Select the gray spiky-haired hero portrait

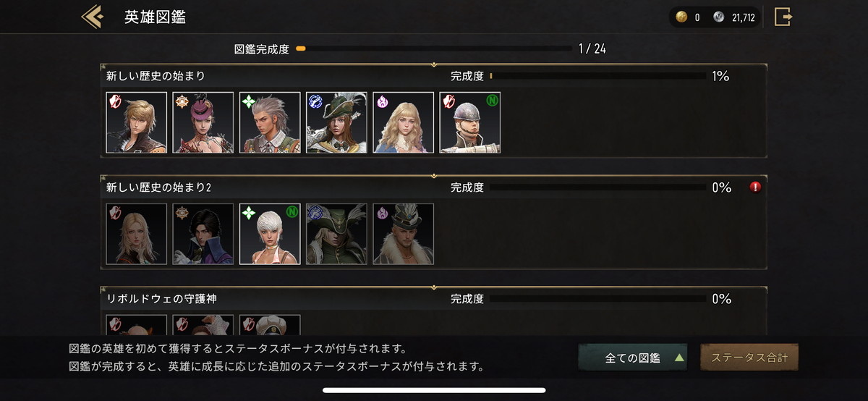point(270,122)
